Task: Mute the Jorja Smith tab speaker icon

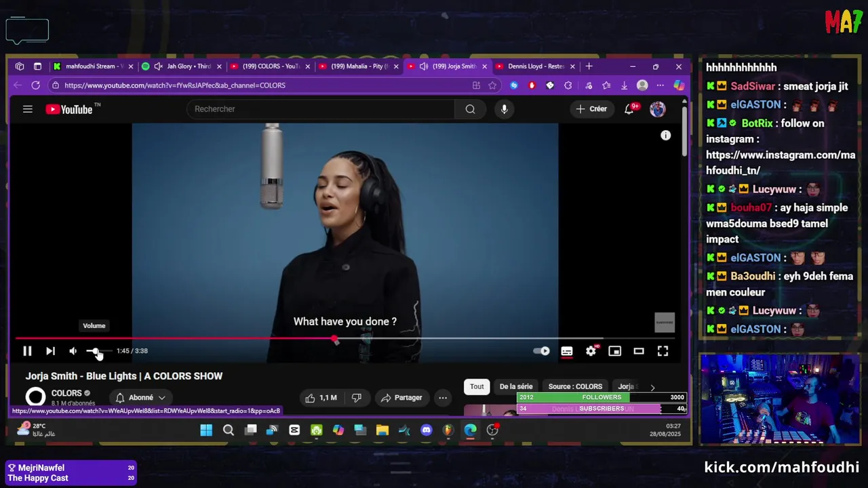Action: click(424, 66)
